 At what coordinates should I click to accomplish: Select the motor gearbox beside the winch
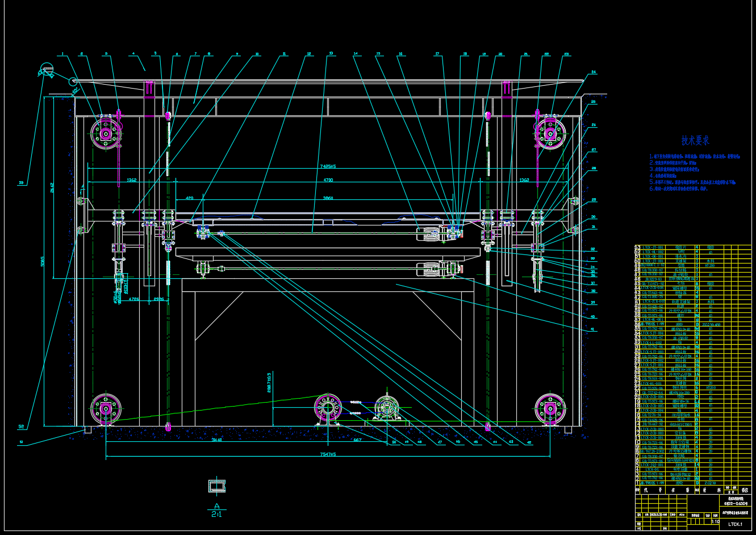386,409
